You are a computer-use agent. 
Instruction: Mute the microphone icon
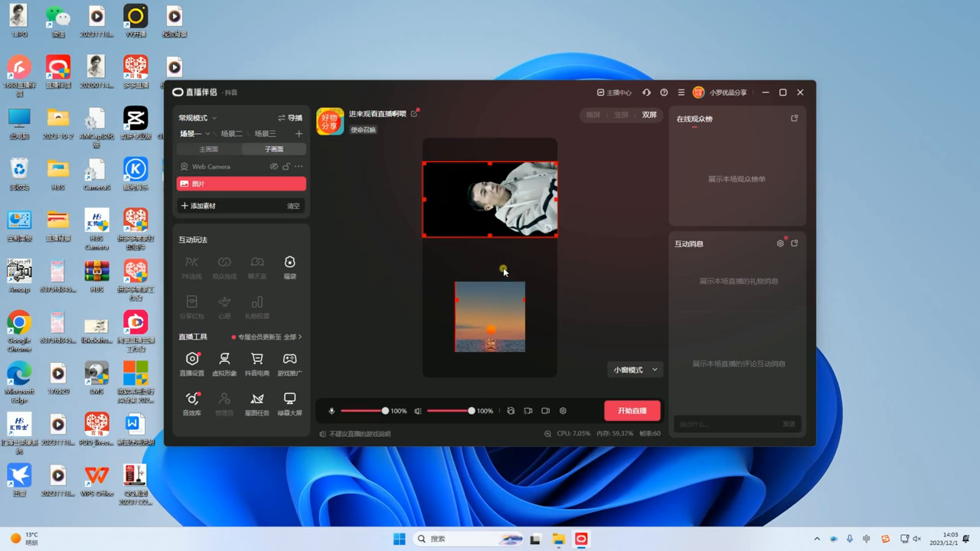coord(332,411)
